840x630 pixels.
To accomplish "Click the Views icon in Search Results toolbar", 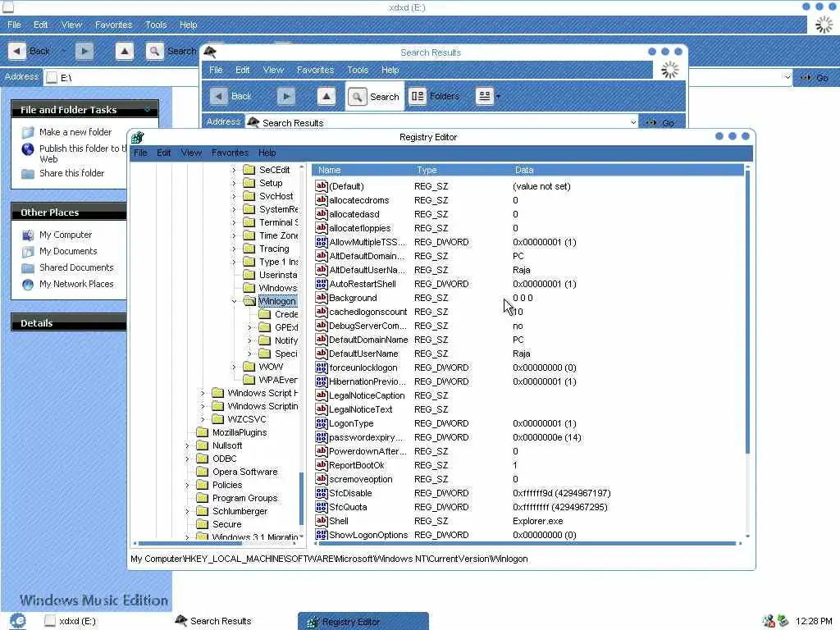I will (484, 97).
